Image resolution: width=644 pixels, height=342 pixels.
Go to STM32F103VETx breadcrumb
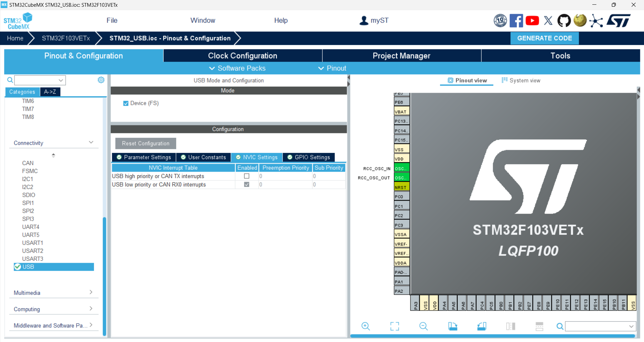pyautogui.click(x=66, y=38)
